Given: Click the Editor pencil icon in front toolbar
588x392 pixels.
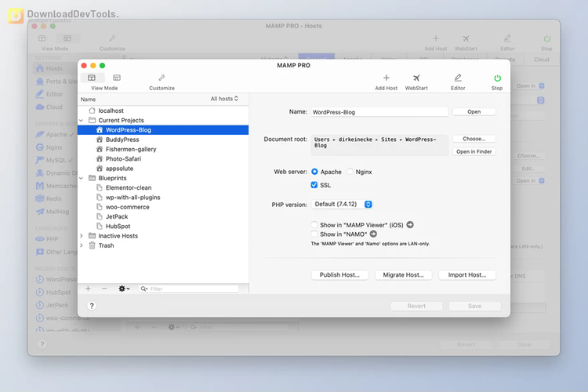Looking at the screenshot, I should point(458,78).
